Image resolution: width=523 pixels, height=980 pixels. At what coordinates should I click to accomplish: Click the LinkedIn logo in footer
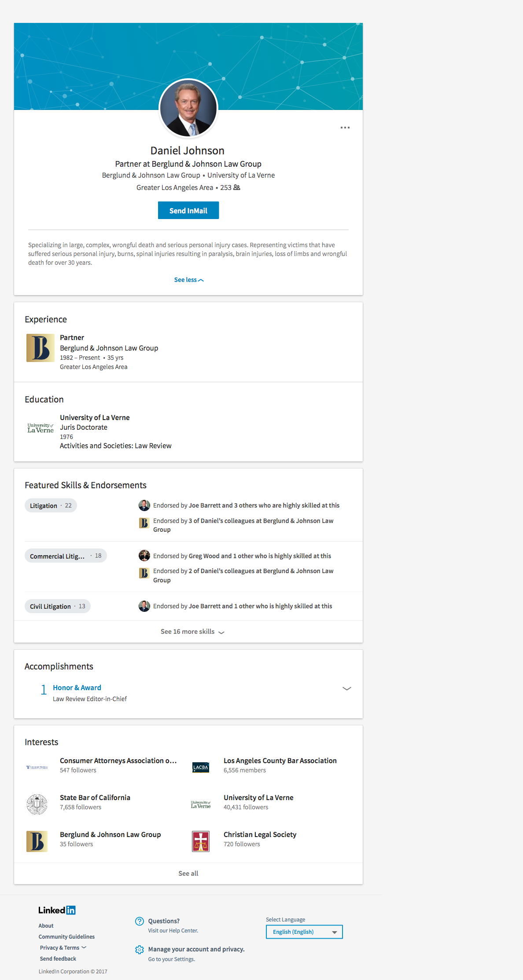[x=57, y=910]
